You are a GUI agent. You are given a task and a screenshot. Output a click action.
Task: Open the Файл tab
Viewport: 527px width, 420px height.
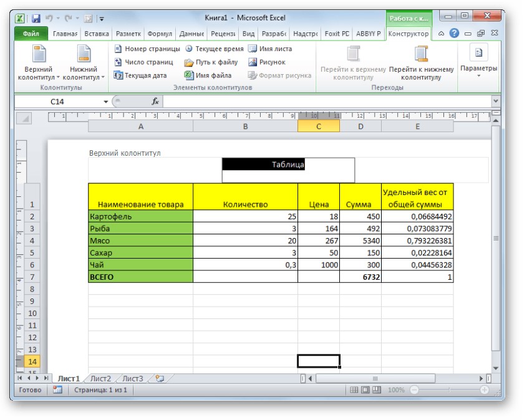click(31, 34)
